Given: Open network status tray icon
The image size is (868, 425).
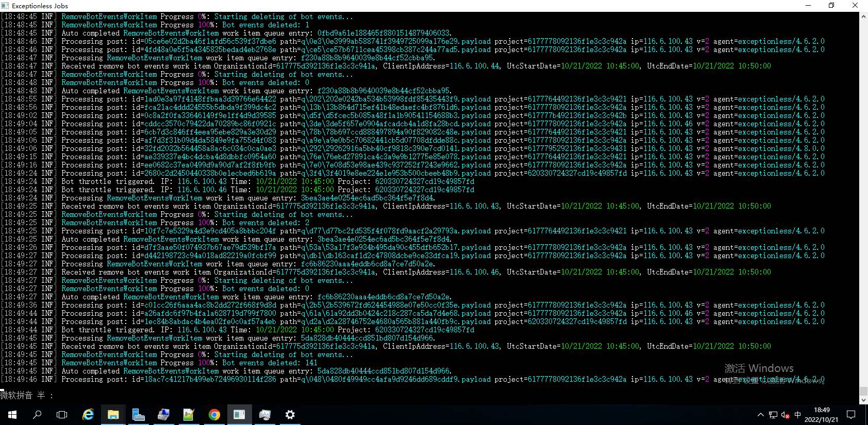Looking at the screenshot, I should point(773,415).
